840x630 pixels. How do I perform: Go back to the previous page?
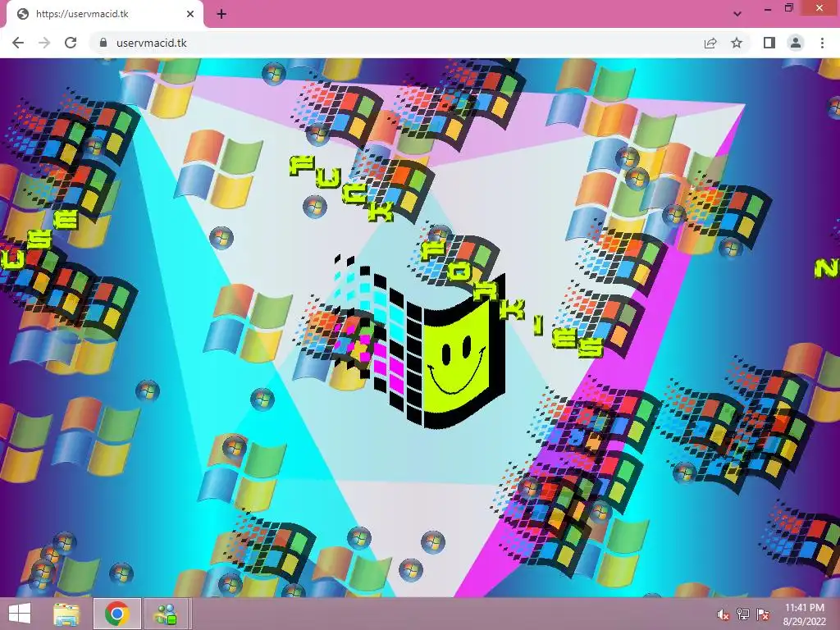[18, 43]
